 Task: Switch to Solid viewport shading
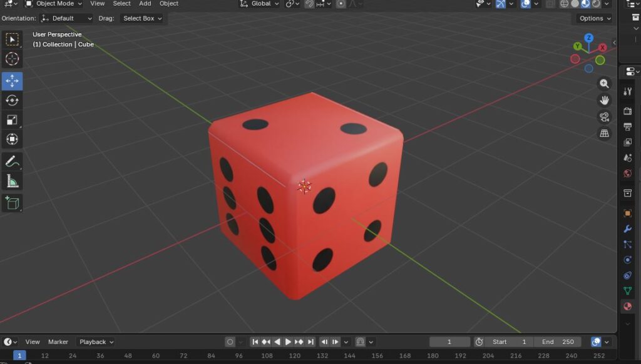(x=575, y=4)
